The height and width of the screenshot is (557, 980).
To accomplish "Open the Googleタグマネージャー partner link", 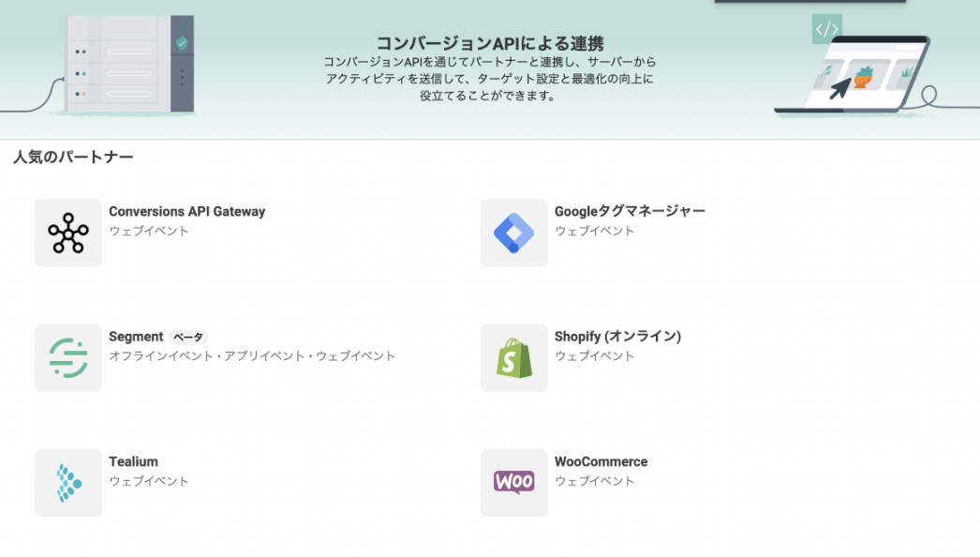I will [630, 212].
